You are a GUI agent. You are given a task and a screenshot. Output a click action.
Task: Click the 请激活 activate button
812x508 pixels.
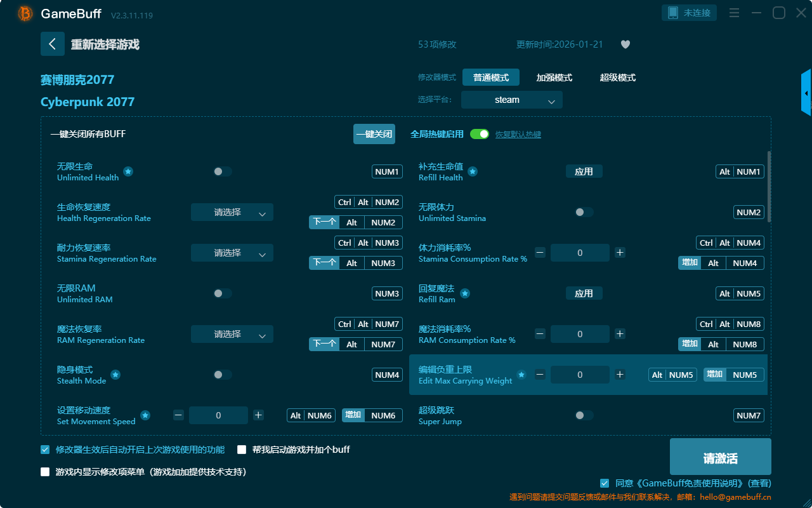click(x=720, y=458)
